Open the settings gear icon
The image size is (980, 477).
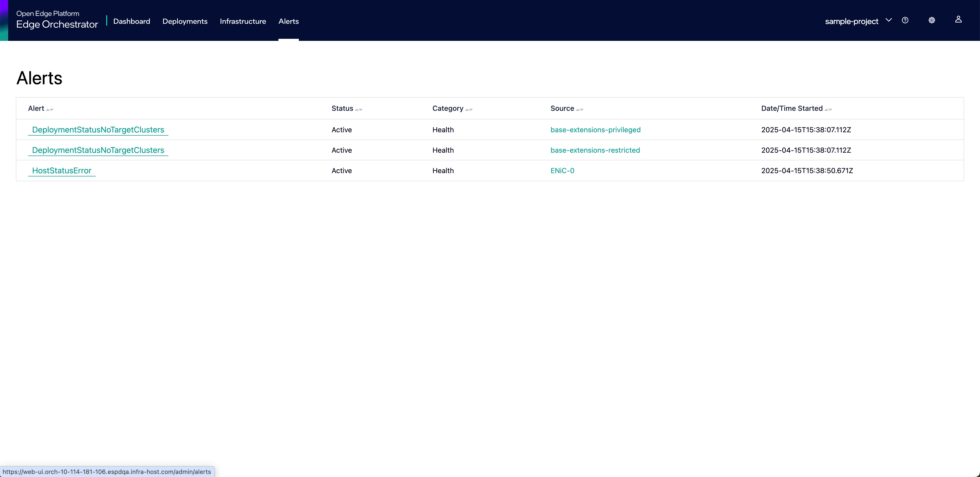click(x=932, y=20)
